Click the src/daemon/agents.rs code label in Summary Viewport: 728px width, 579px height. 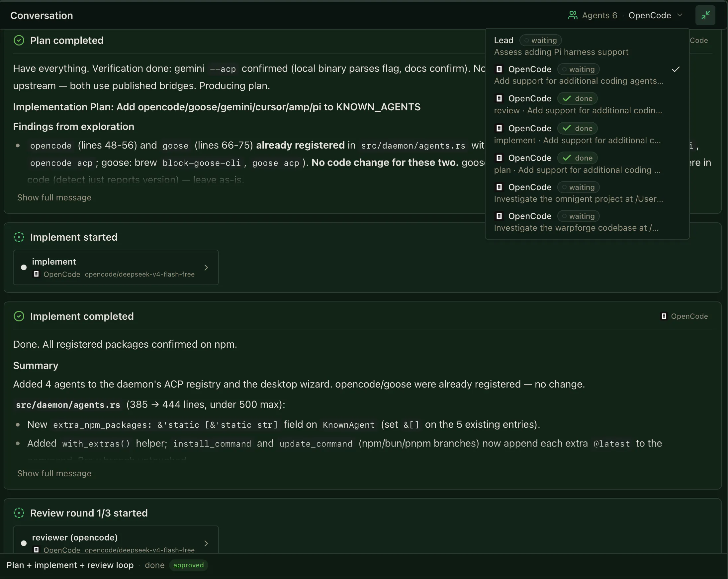(x=68, y=405)
